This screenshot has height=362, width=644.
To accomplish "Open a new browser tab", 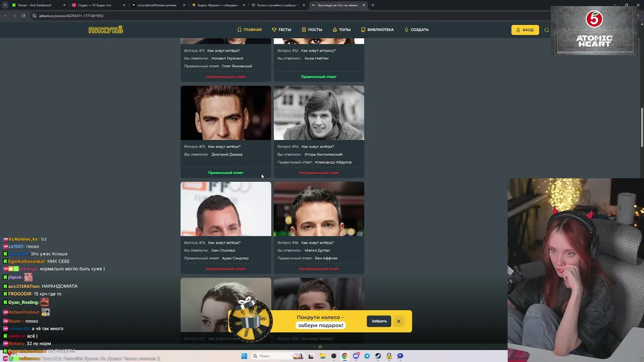I will pos(372,5).
